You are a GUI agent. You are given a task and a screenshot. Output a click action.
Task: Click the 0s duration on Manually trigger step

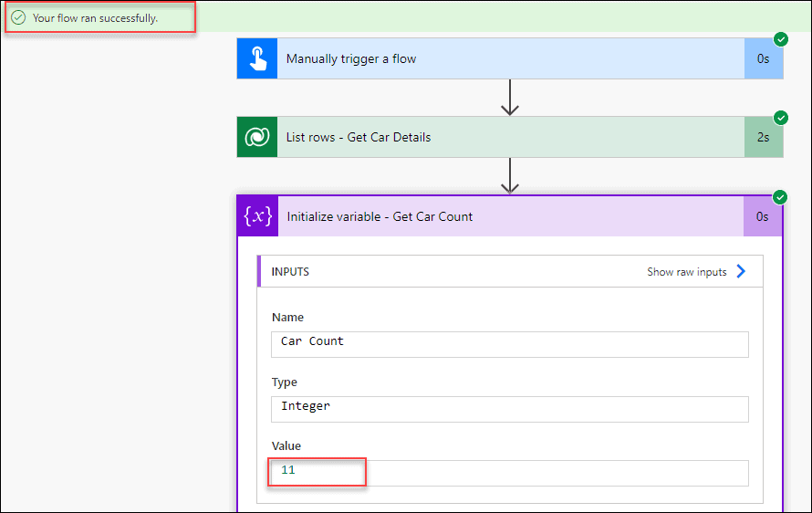pos(764,58)
